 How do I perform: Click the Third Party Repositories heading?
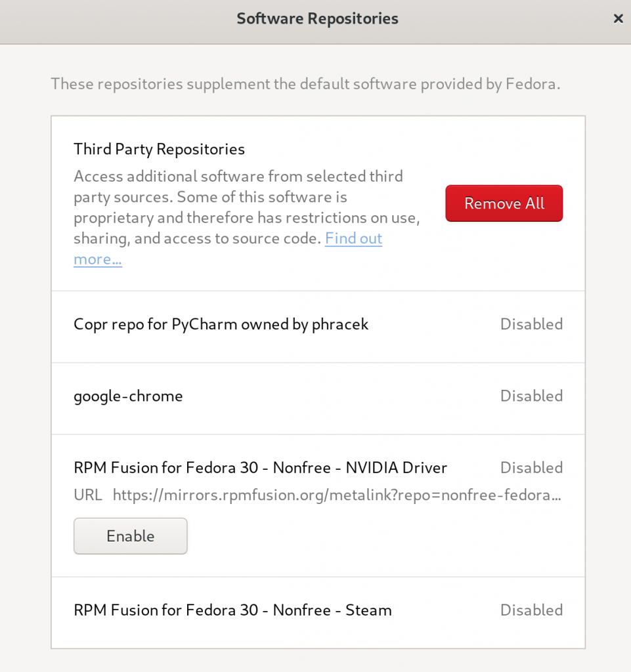point(159,149)
